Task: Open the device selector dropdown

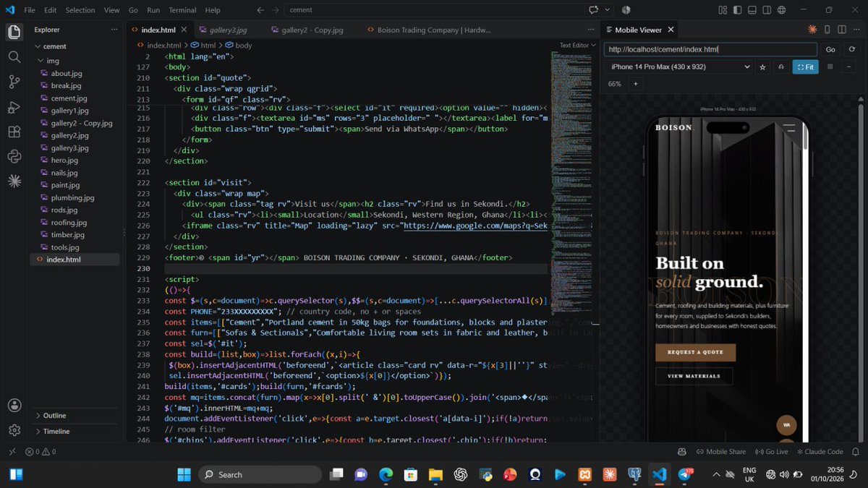Action: coord(680,67)
